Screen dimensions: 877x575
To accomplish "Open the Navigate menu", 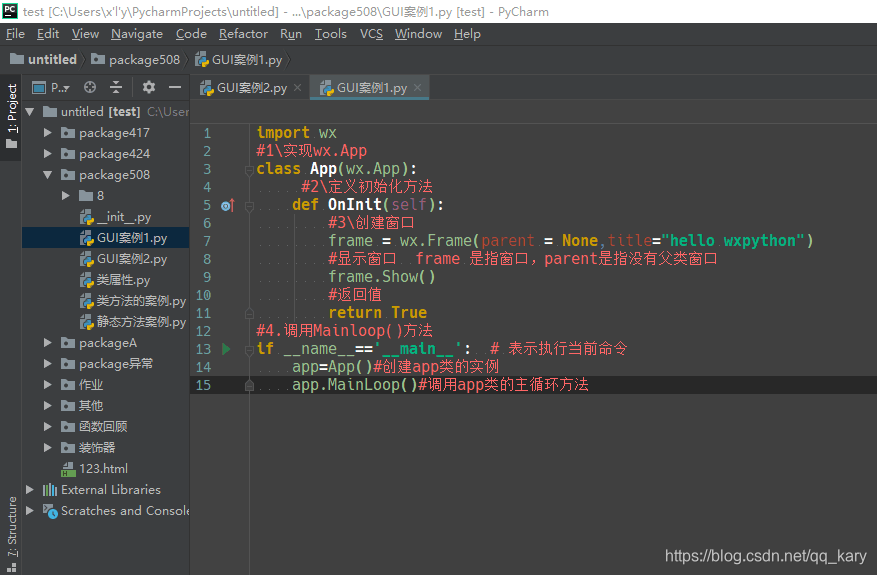I will (x=136, y=34).
